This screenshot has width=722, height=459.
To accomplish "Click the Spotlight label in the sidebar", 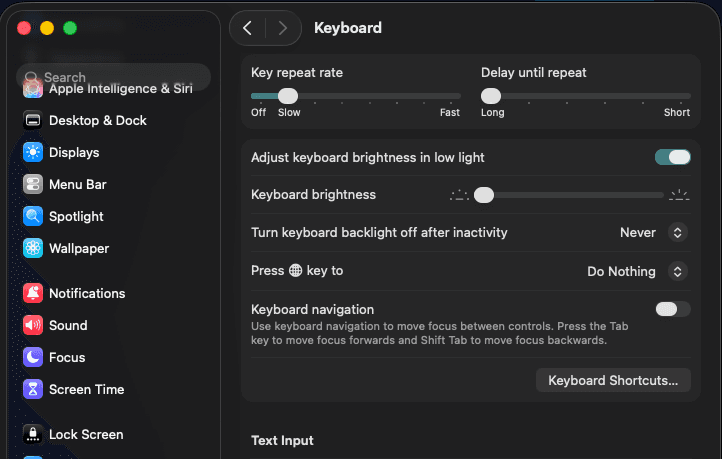I will [x=76, y=216].
